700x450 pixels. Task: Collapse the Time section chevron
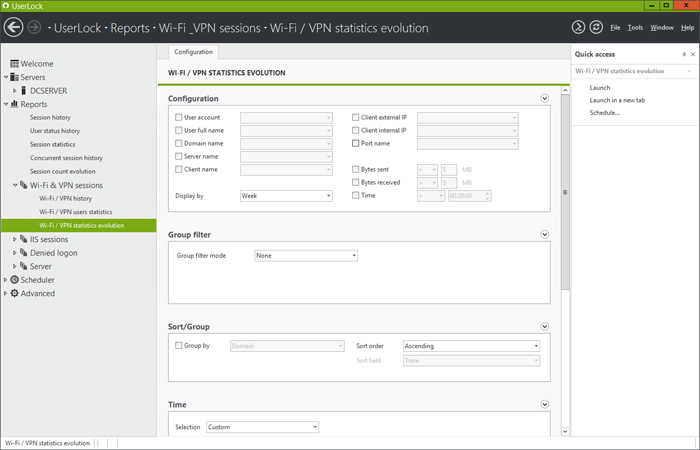pyautogui.click(x=545, y=404)
